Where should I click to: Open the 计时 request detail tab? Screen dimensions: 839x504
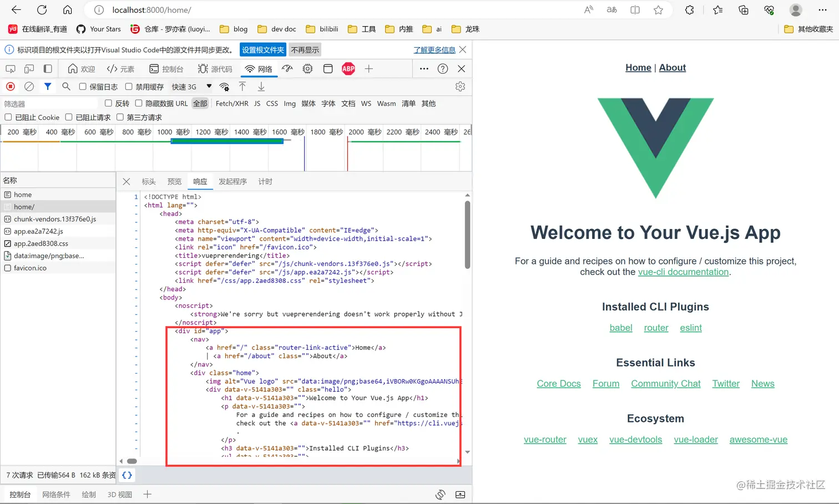coord(265,181)
